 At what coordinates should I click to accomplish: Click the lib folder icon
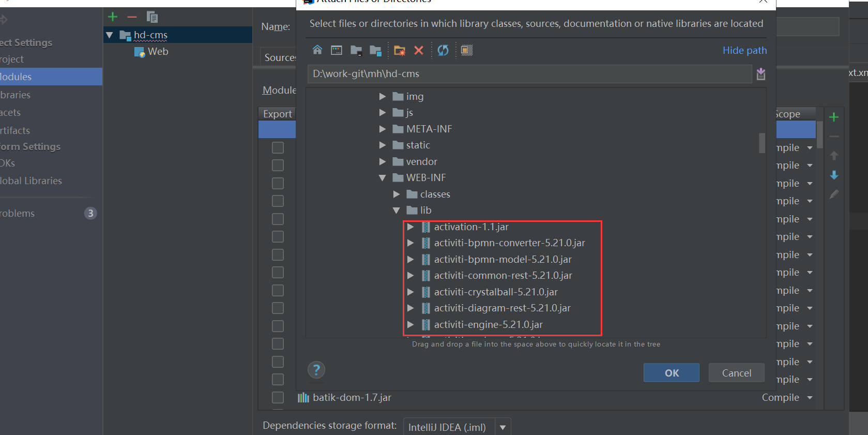point(412,210)
